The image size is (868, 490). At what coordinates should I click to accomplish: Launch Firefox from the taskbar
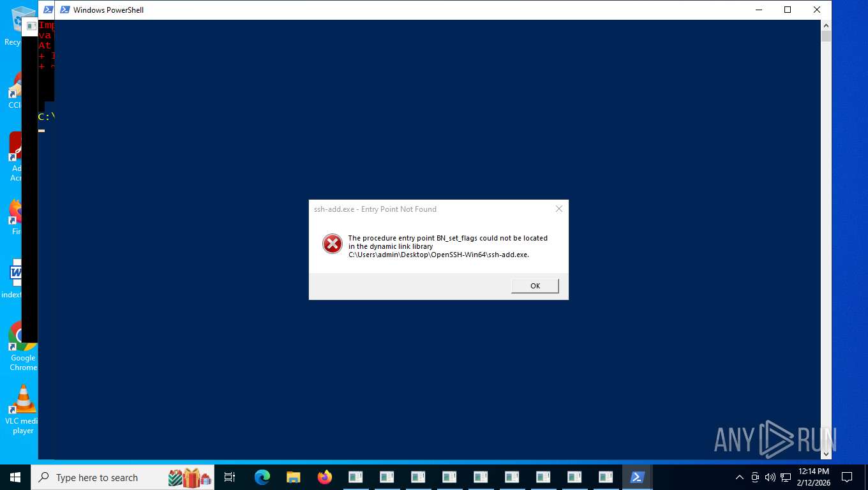pyautogui.click(x=324, y=477)
